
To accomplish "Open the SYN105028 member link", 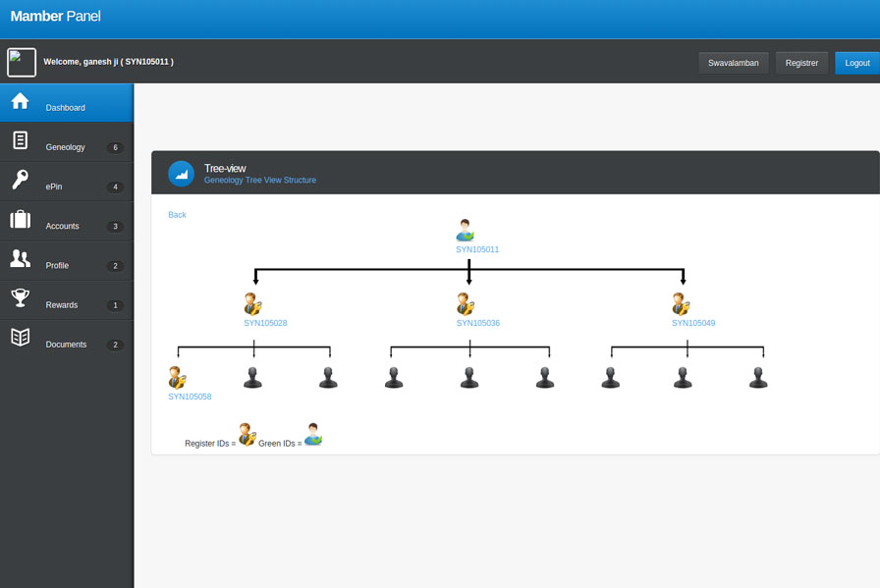I will [x=265, y=323].
